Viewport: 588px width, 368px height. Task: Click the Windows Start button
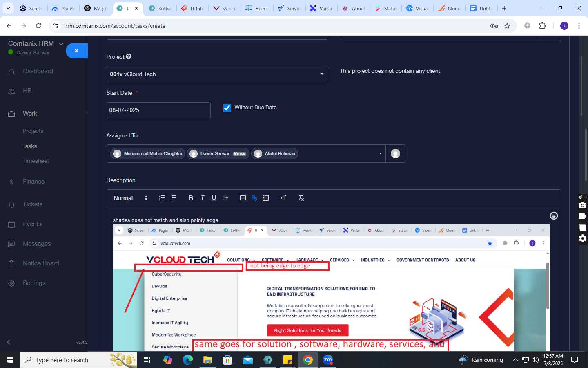(10, 360)
